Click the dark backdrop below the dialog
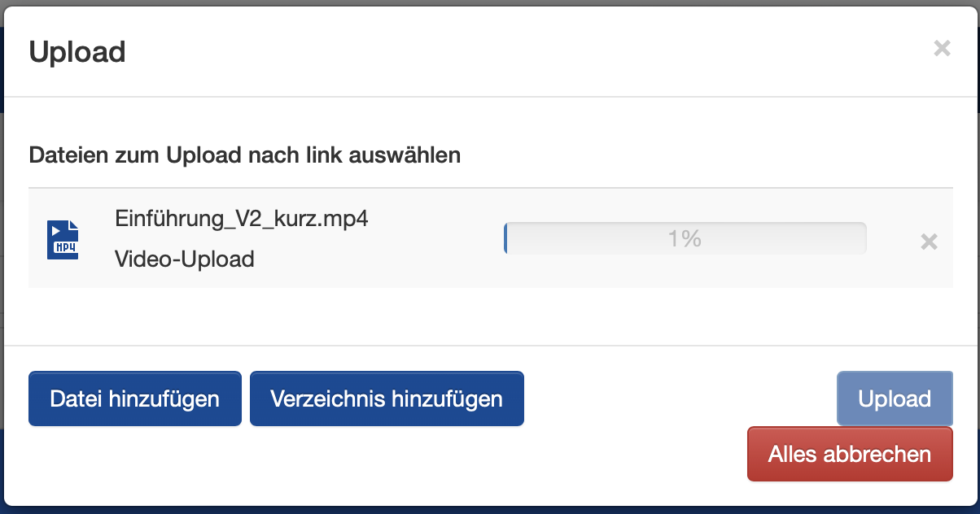 tap(488, 509)
